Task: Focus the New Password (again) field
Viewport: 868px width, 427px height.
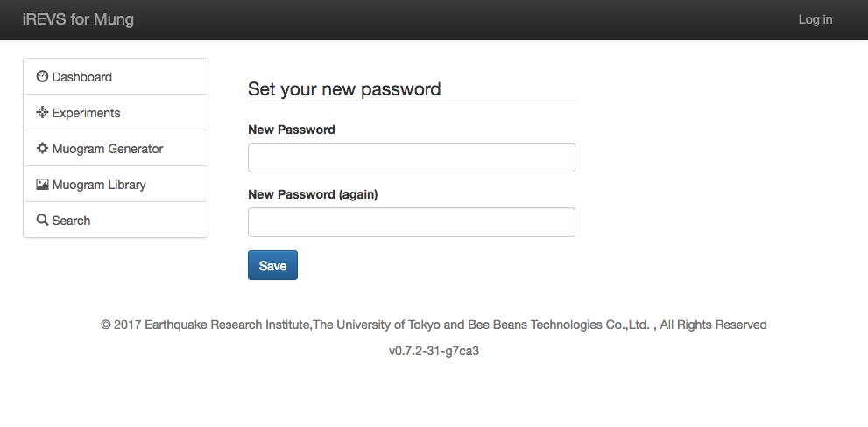Action: click(x=412, y=222)
